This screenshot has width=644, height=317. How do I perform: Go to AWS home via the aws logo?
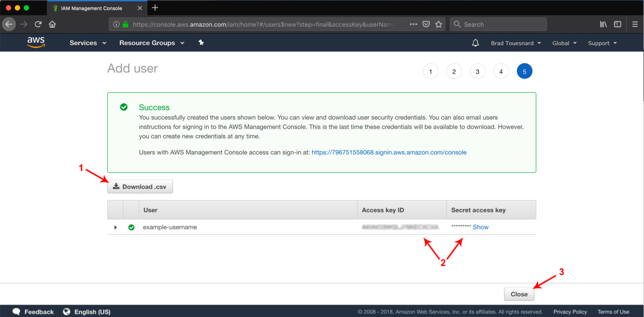(x=36, y=42)
